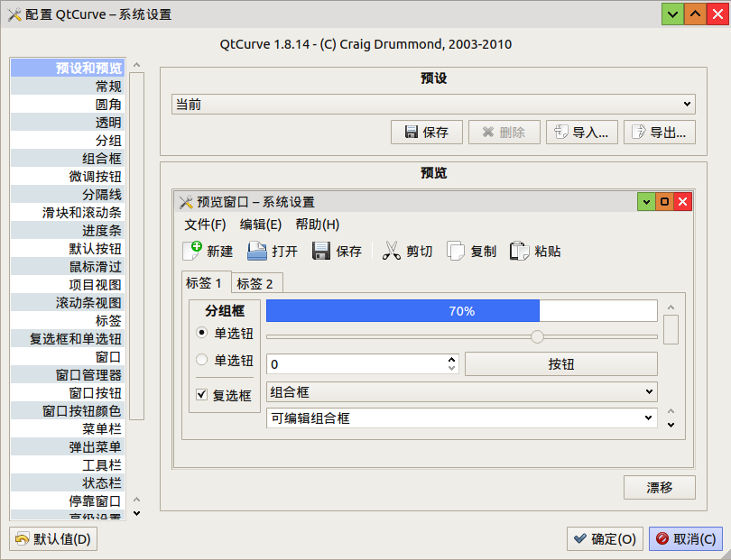The image size is (731, 560).
Task: Click the preview vertical scrollbar thumb
Action: [671, 329]
